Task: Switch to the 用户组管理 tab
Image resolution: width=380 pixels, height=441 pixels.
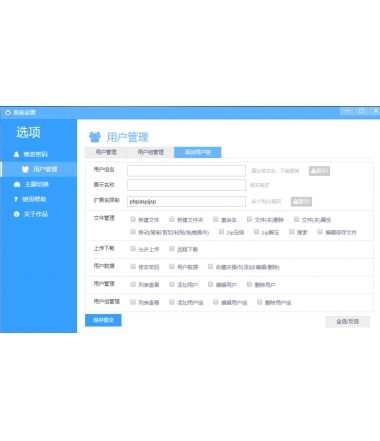Action: 150,152
